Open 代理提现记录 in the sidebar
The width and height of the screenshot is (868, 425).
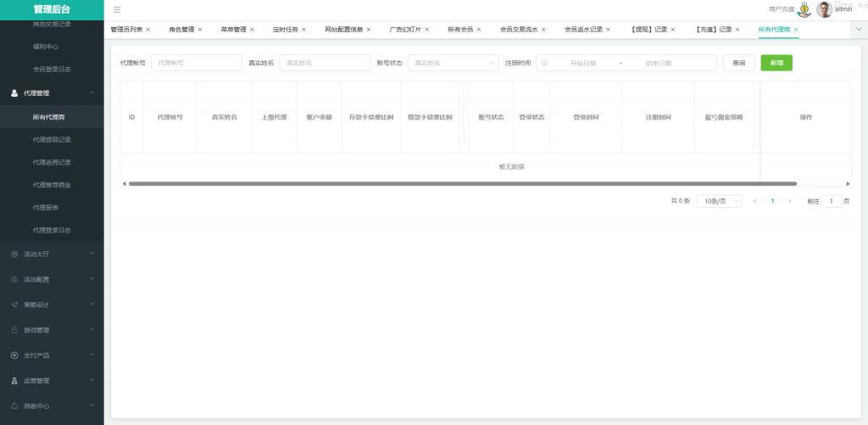52,139
